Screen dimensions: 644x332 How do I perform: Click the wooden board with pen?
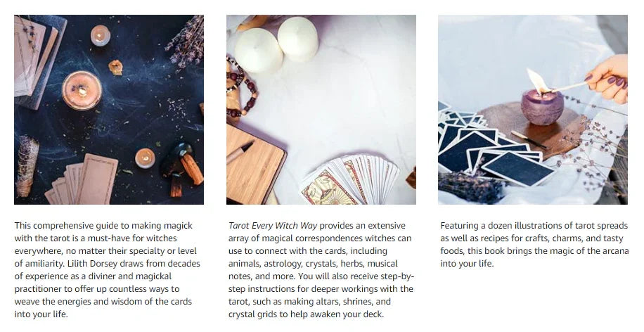click(x=255, y=165)
